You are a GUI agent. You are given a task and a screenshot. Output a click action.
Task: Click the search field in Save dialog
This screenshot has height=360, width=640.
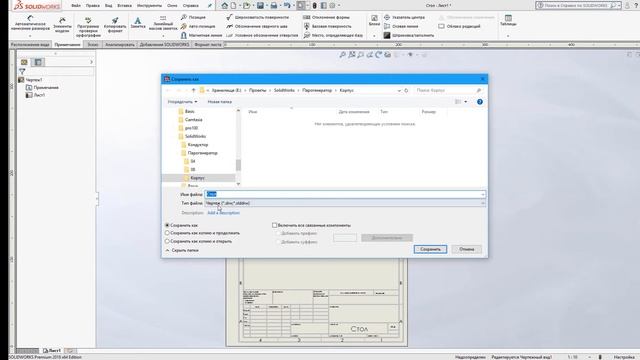448,90
